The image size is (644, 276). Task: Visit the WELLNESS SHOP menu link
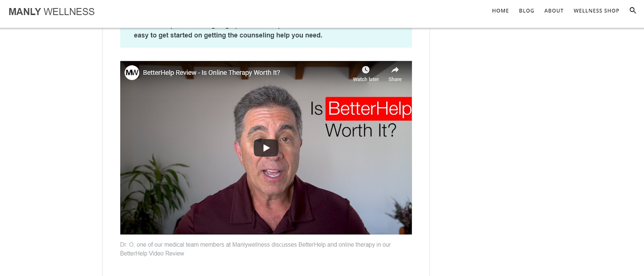[596, 11]
